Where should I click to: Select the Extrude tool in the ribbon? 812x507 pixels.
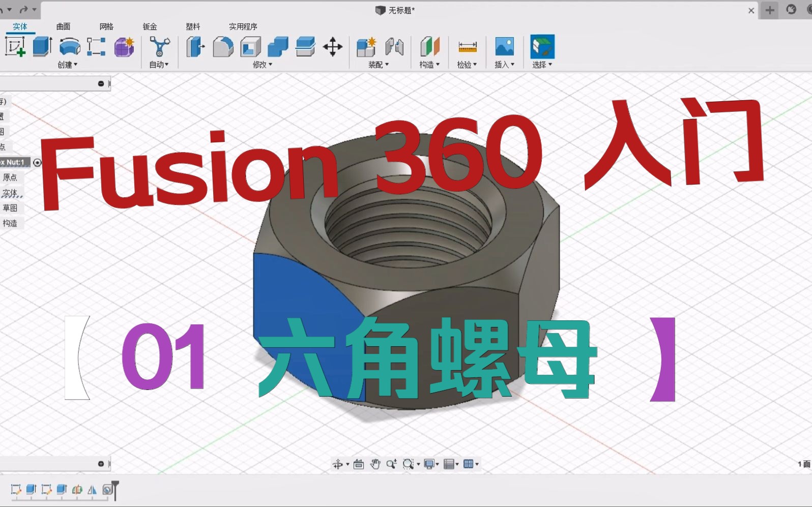coord(42,47)
